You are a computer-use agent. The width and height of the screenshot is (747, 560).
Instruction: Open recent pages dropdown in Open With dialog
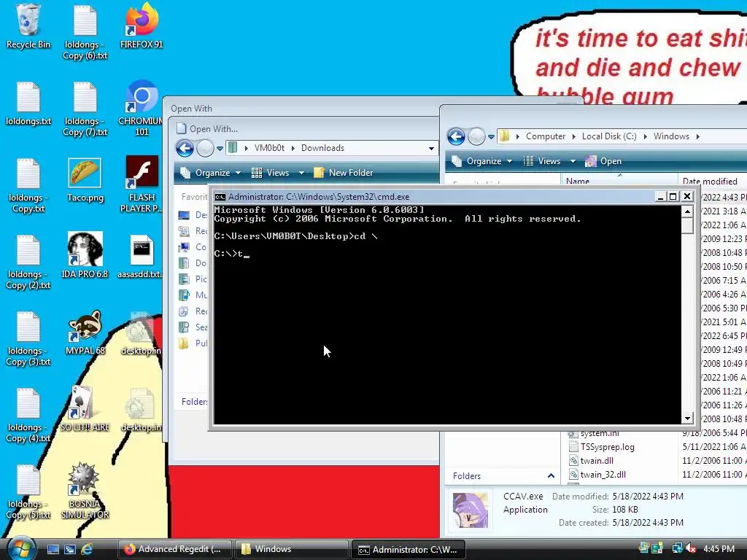pyautogui.click(x=220, y=149)
